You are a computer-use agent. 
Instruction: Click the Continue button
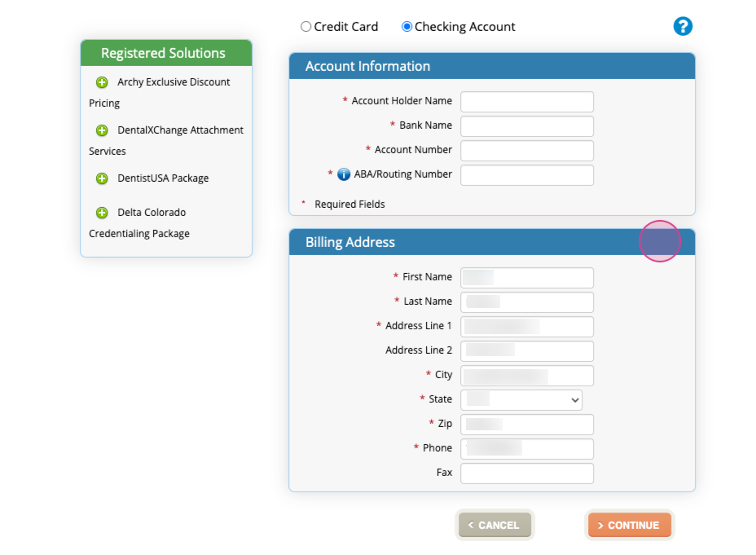pos(629,525)
